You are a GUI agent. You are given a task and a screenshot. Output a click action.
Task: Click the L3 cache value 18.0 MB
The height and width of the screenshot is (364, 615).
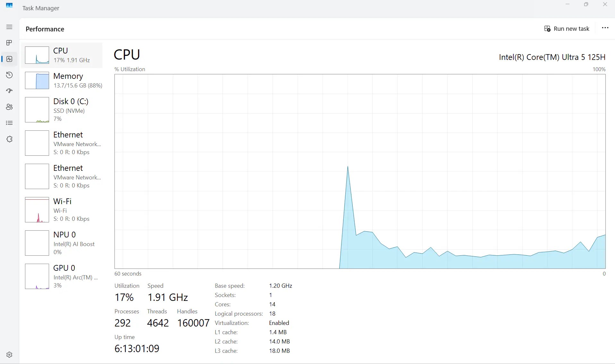point(279,351)
